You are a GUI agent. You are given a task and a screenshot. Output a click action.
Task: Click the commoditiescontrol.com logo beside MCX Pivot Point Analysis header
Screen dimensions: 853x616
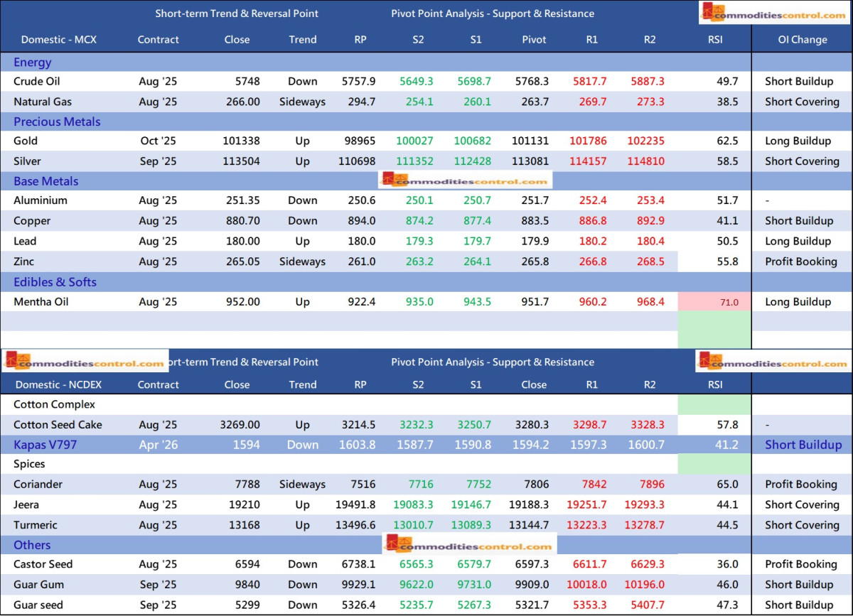tap(774, 13)
